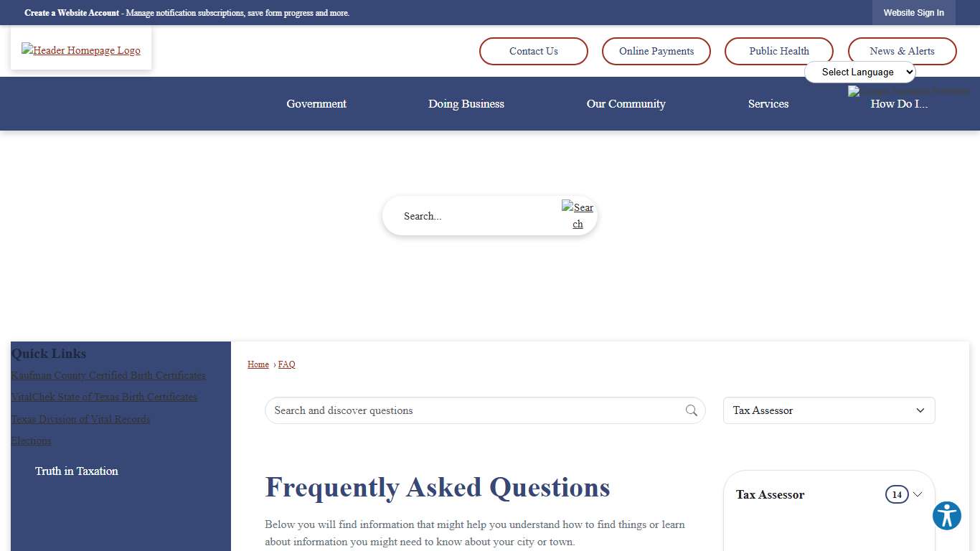Follow the Elections quick link

coord(31,441)
